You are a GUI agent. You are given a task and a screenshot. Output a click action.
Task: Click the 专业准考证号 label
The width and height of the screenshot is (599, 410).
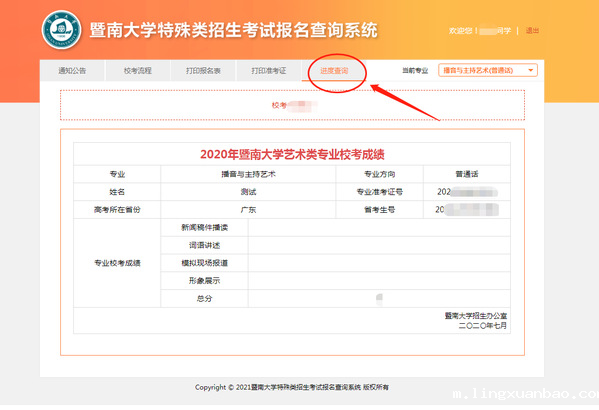pyautogui.click(x=379, y=192)
